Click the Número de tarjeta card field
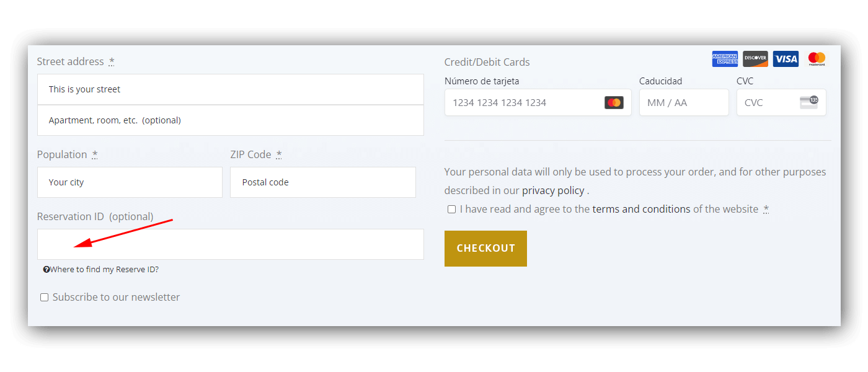Viewport: 868px width, 372px height. 538,102
